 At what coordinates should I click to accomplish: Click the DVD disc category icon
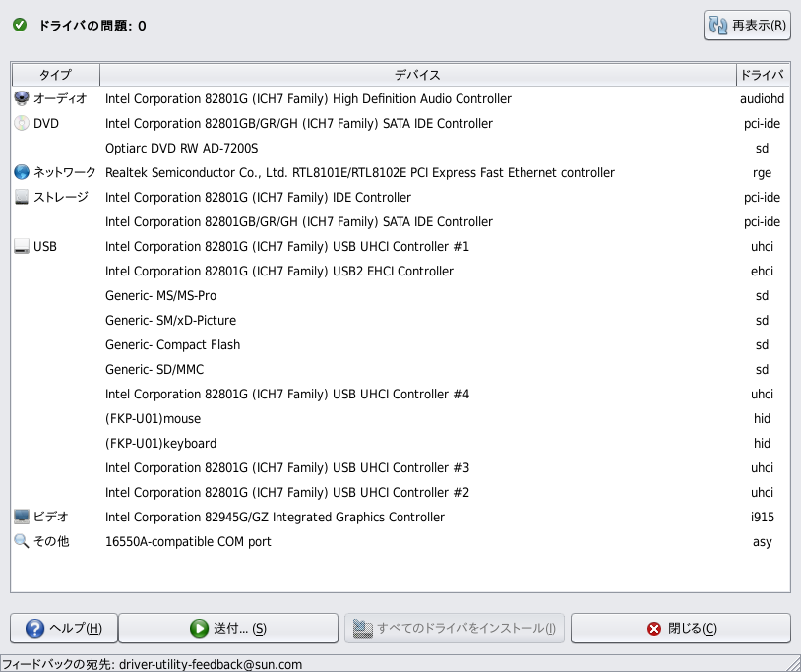click(22, 123)
